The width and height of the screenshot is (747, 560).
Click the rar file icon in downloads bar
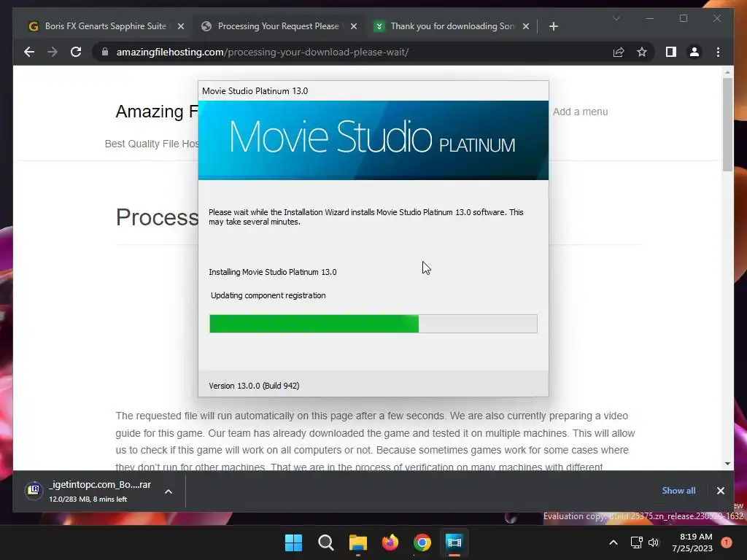34,490
